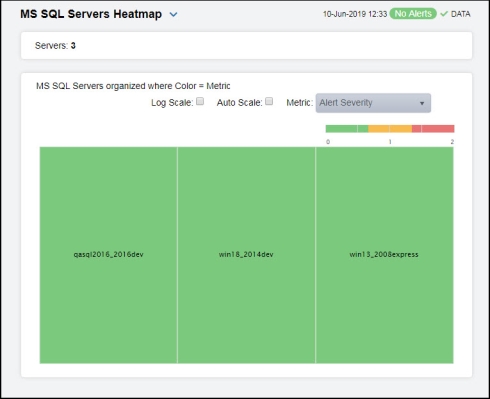This screenshot has height=399, width=490.
Task: Click the Log Scale label text
Action: [x=172, y=103]
